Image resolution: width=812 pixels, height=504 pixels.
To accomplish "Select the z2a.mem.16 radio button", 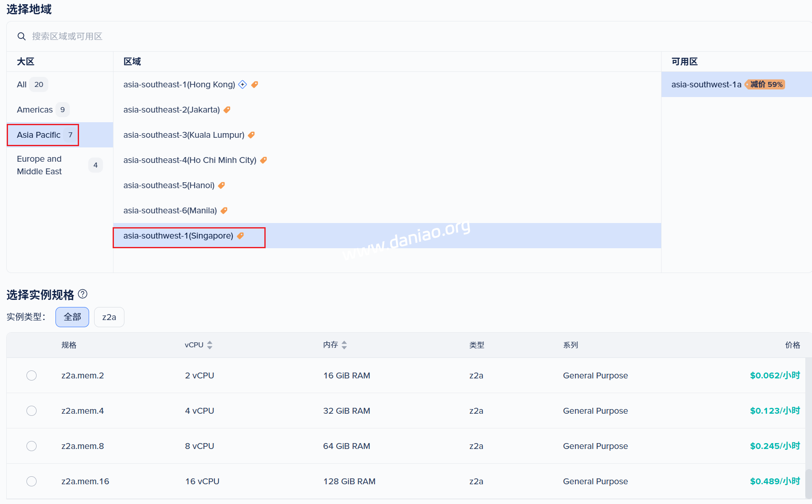I will point(32,481).
